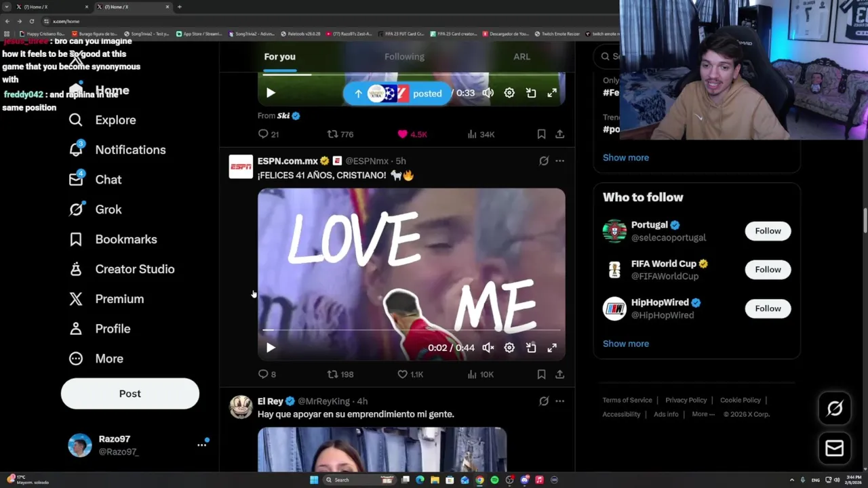The image size is (868, 488).
Task: Open Explore from the sidebar
Action: coord(102,120)
